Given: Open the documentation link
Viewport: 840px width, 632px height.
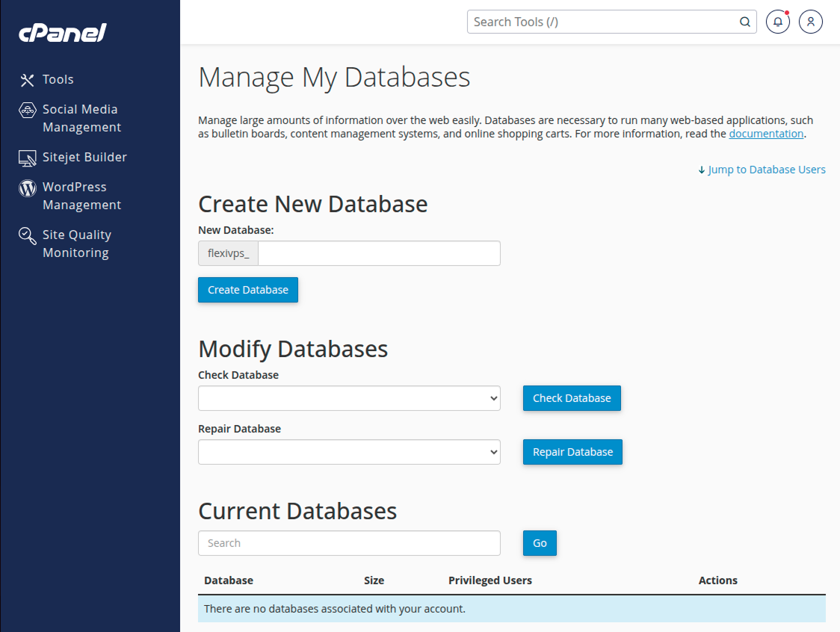Looking at the screenshot, I should (766, 134).
